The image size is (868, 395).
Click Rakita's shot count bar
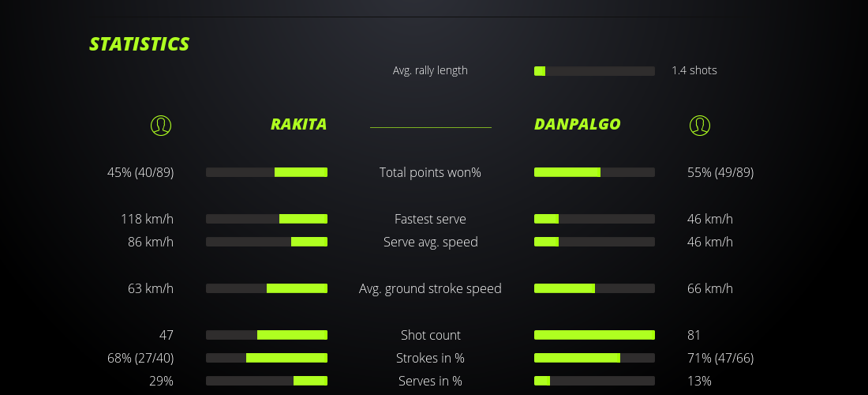pyautogui.click(x=267, y=335)
